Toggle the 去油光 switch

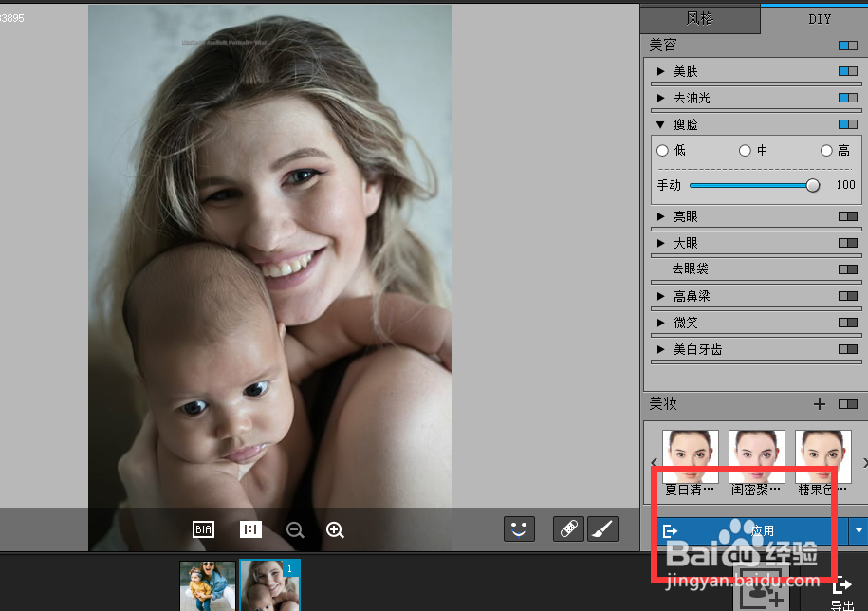[x=847, y=98]
